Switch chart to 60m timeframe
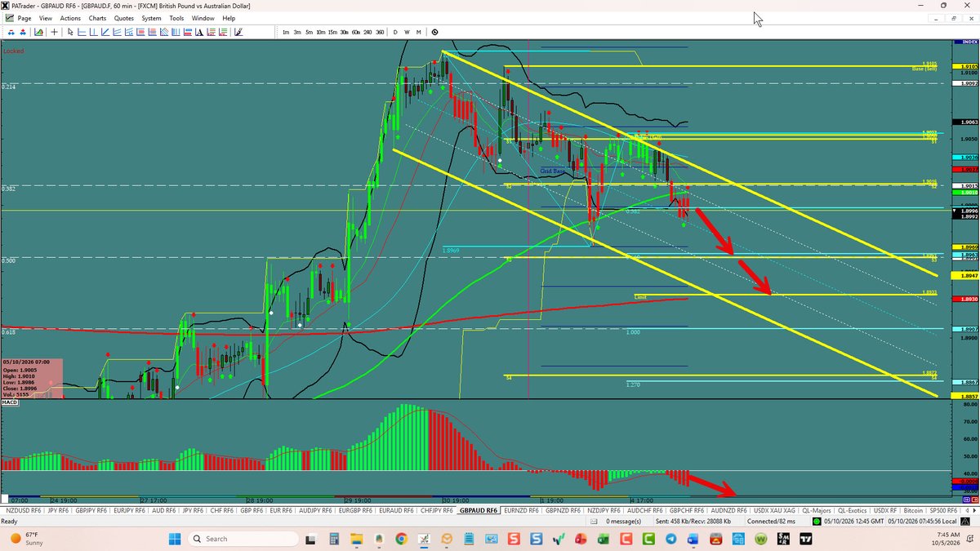The image size is (980, 551). (356, 32)
